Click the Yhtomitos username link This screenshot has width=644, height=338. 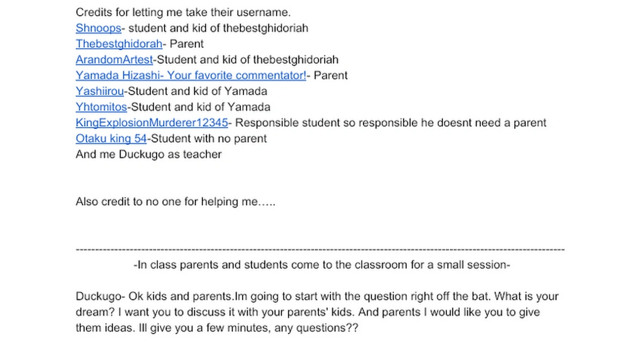pyautogui.click(x=101, y=107)
